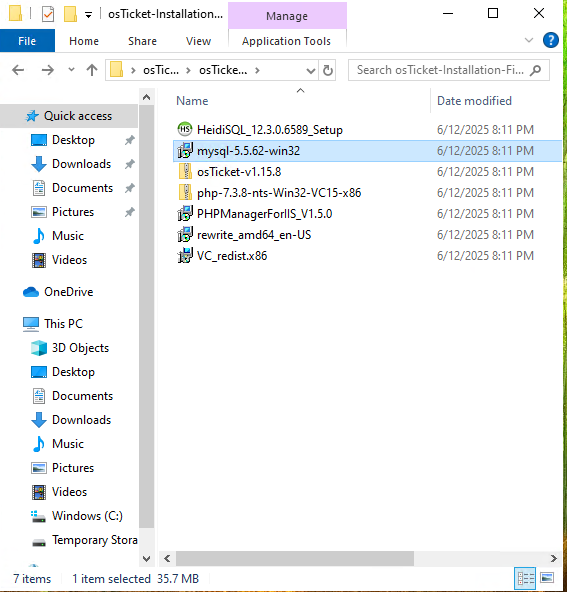This screenshot has height=592, width=567.
Task: Open pinned Downloads under Quick access
Action: pyautogui.click(x=81, y=164)
